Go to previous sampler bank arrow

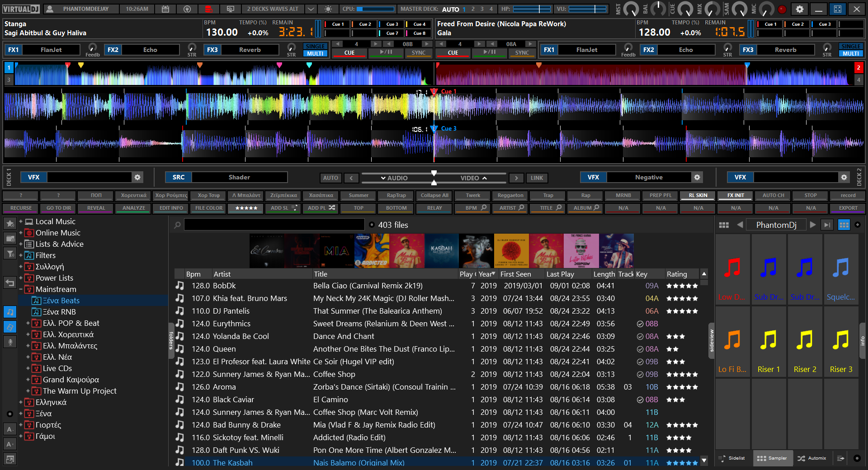pyautogui.click(x=740, y=225)
